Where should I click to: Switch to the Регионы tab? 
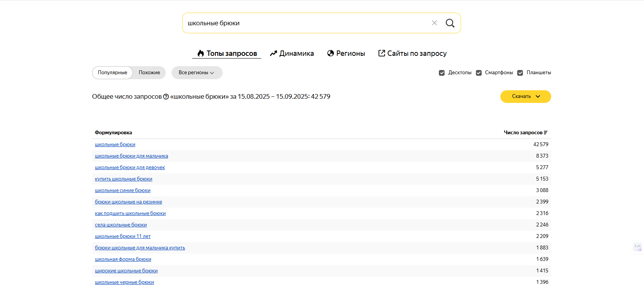click(x=346, y=54)
